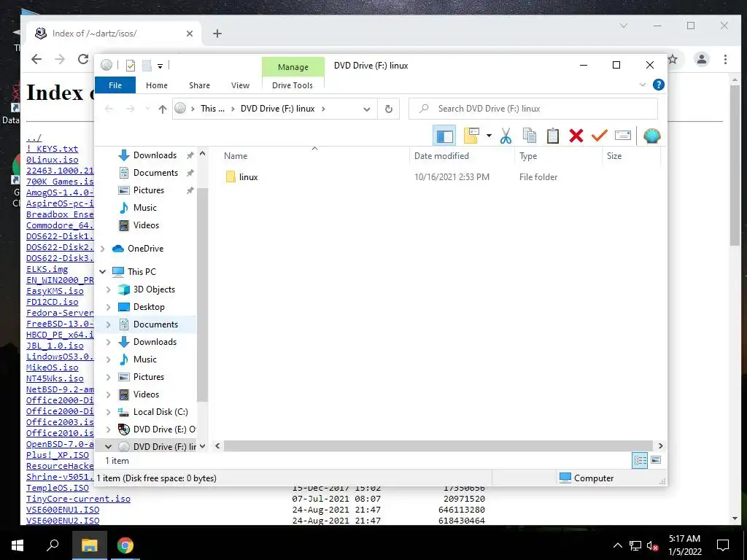Expand the Local Disk (C:) node

109,411
